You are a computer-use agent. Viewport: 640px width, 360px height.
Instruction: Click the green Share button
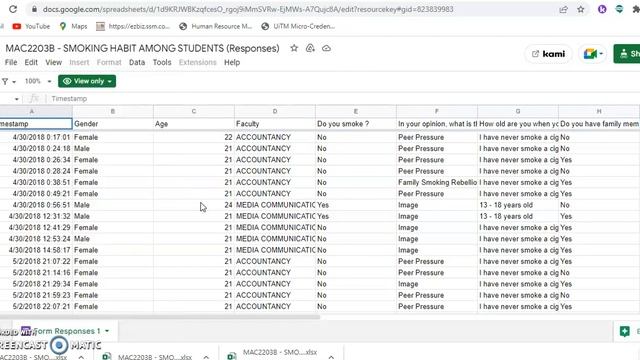tap(627, 54)
